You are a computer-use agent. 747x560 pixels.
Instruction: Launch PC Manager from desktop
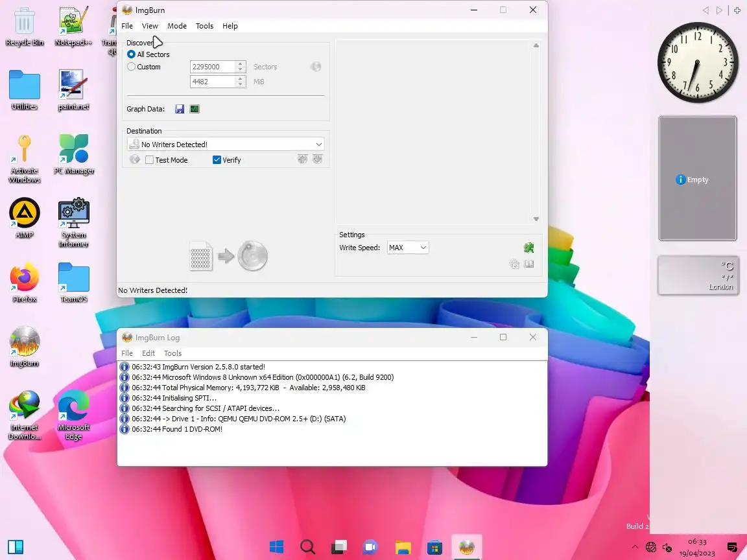pos(74,154)
